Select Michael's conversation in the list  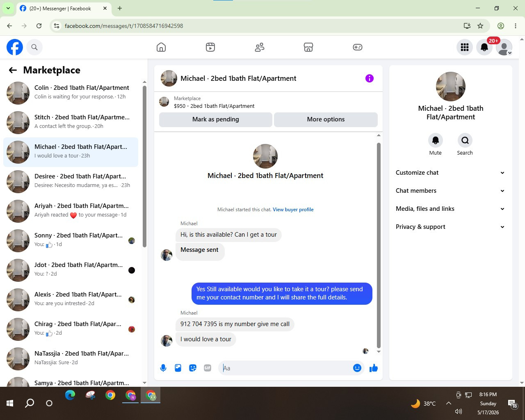pos(71,152)
